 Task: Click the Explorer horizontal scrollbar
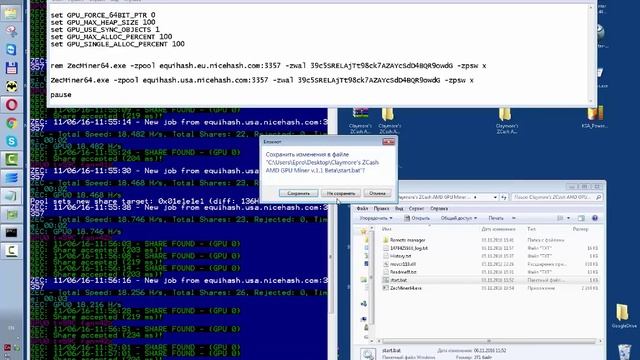(489, 341)
